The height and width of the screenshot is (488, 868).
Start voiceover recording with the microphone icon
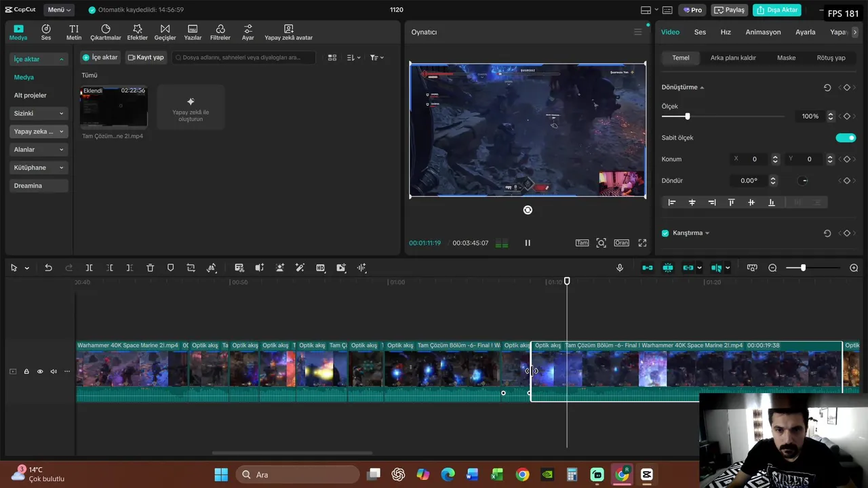tap(620, 268)
